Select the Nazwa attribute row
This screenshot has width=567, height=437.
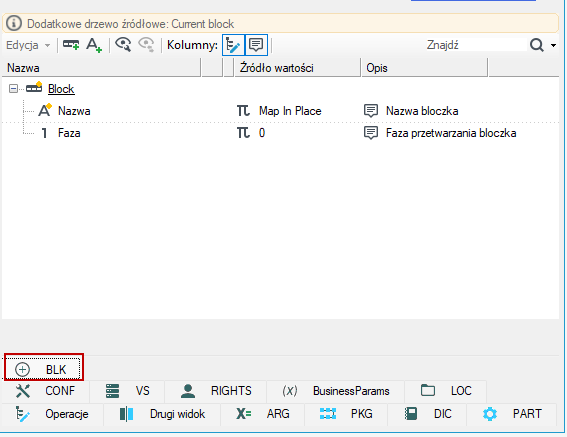click(281, 111)
